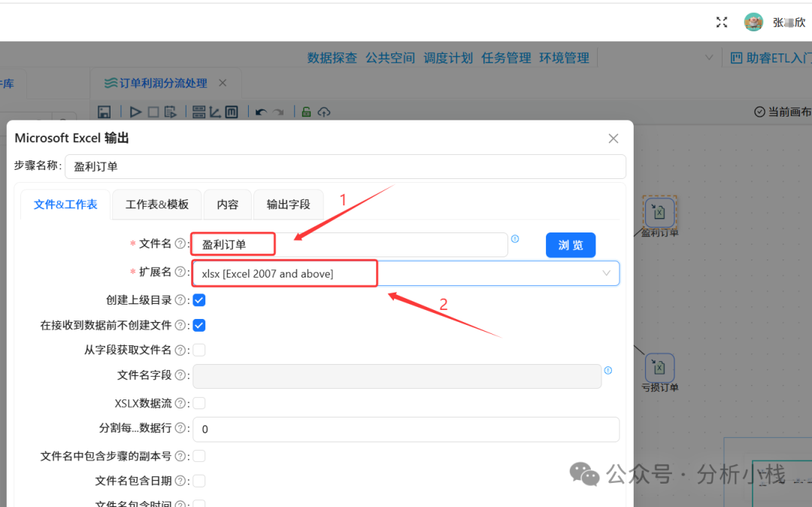Open 公共空间 in the top navigation
This screenshot has width=812, height=507.
pos(390,58)
